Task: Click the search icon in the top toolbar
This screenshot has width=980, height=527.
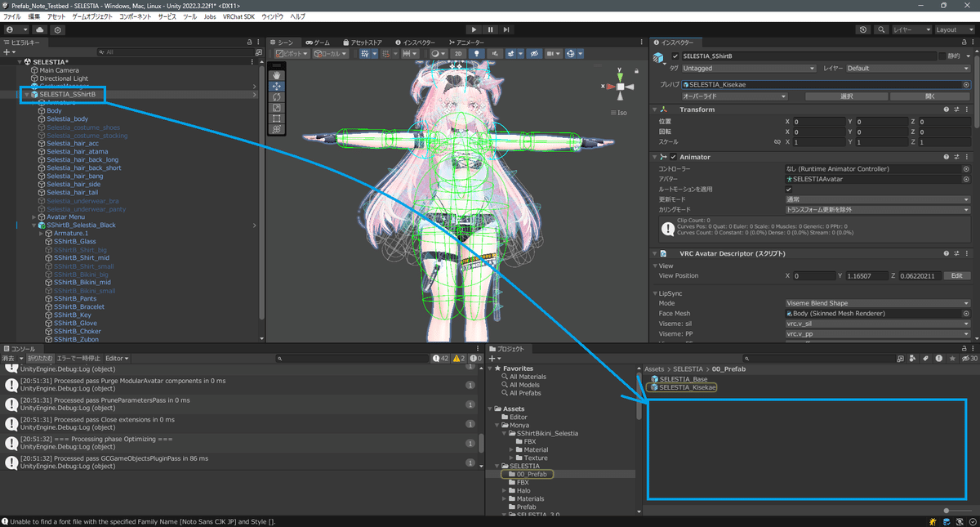Action: (881, 29)
